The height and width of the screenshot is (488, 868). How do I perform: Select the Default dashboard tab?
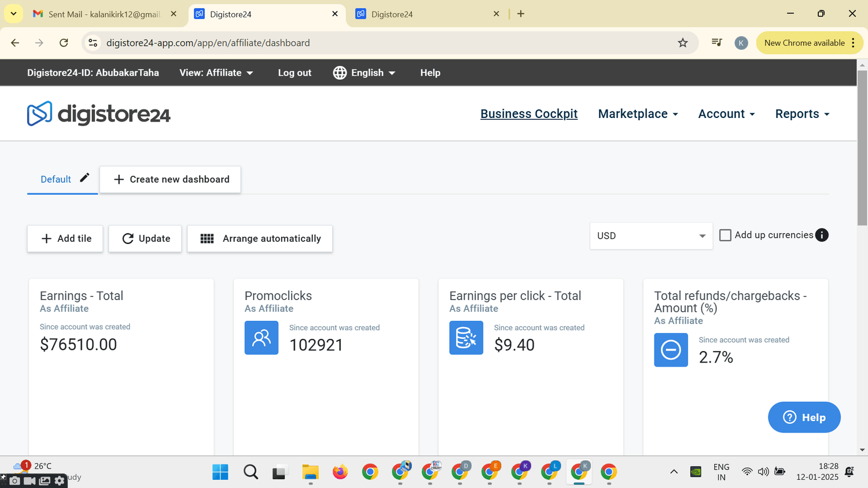click(56, 179)
